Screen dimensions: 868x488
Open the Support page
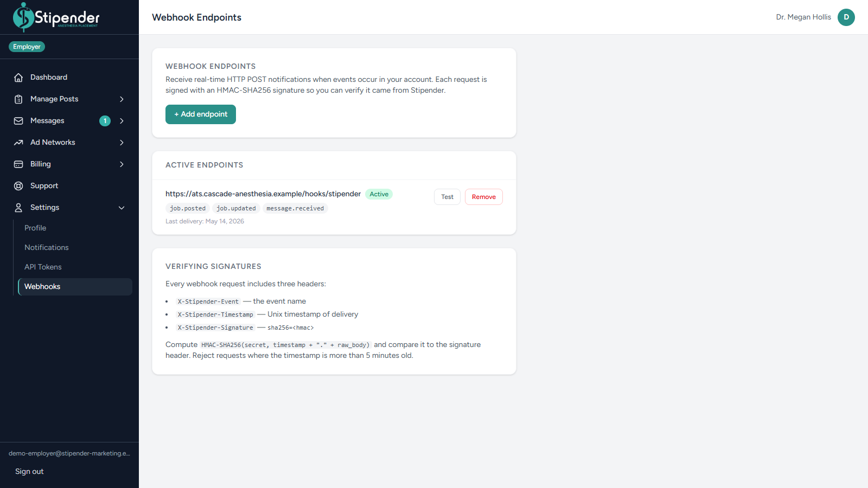69,186
